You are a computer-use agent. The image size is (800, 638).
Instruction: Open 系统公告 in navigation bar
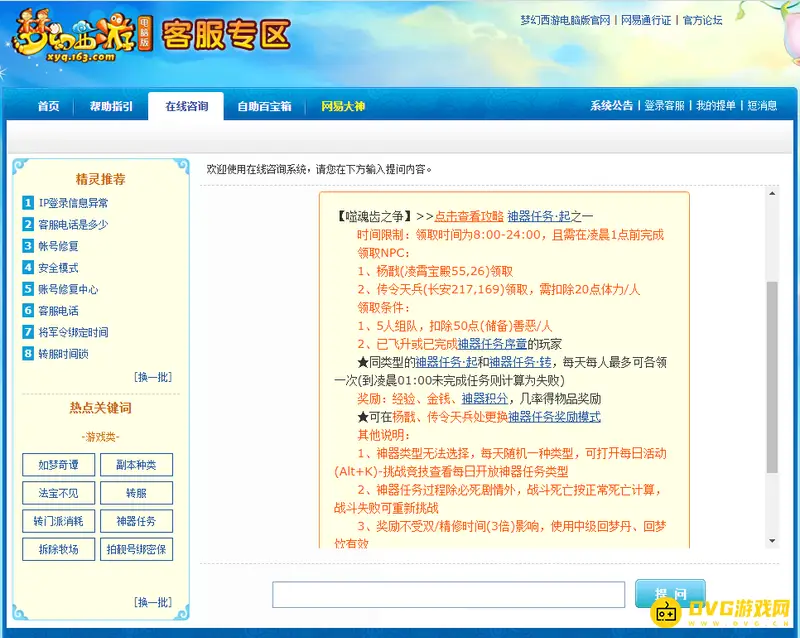pos(611,106)
